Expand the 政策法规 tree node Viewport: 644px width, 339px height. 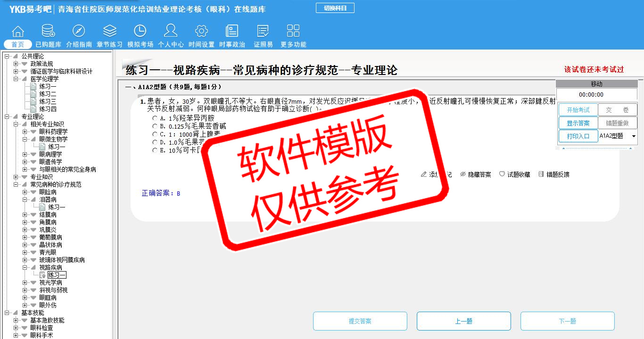coord(16,64)
